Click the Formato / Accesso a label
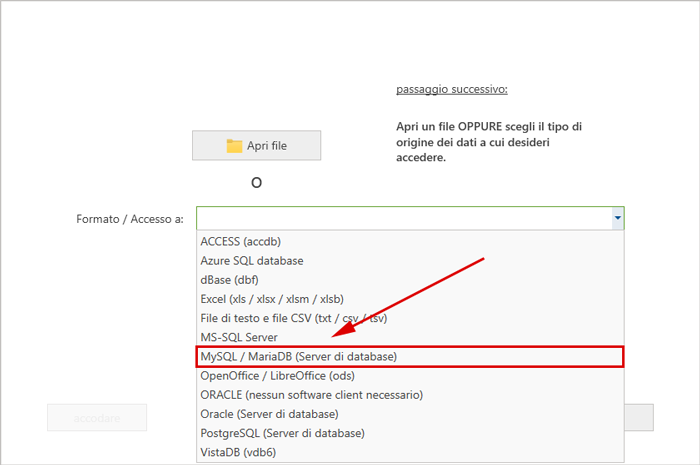This screenshot has height=465, width=700. [x=129, y=219]
